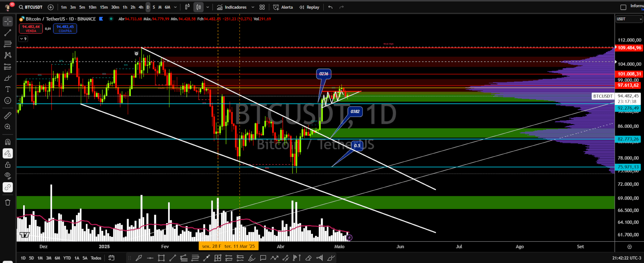644x263 pixels.
Task: Expand the timeframe list chevron
Action: [x=175, y=7]
